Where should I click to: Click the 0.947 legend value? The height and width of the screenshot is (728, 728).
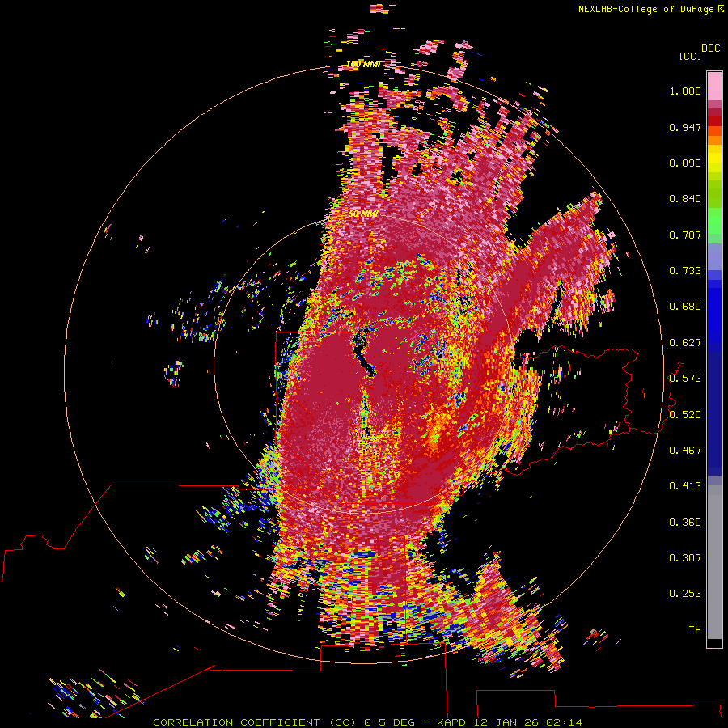[685, 127]
